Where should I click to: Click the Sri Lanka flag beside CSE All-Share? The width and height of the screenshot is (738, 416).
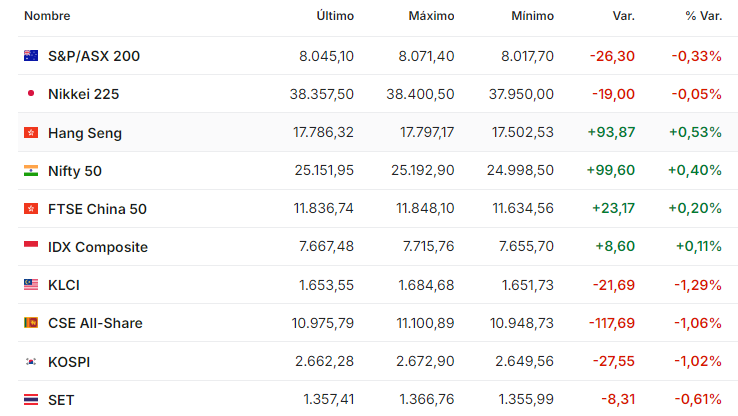(x=31, y=322)
